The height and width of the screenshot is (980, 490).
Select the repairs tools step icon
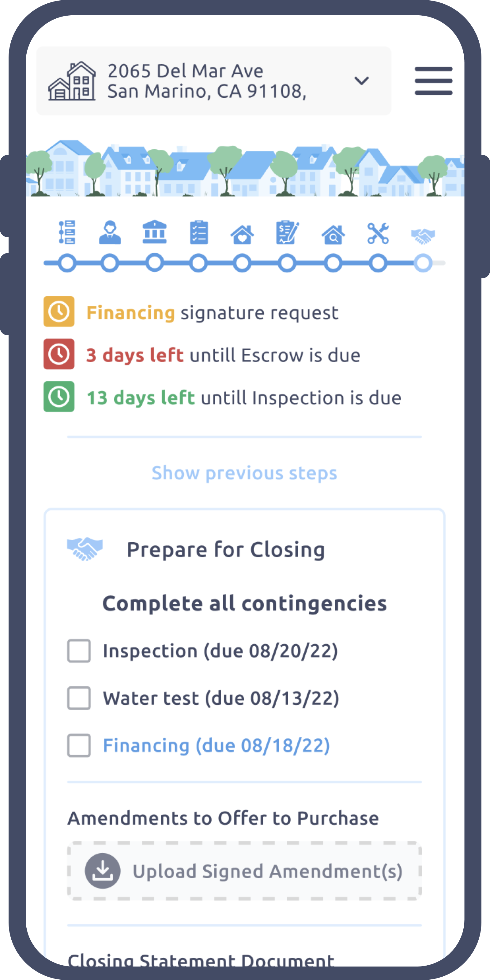coord(378,233)
